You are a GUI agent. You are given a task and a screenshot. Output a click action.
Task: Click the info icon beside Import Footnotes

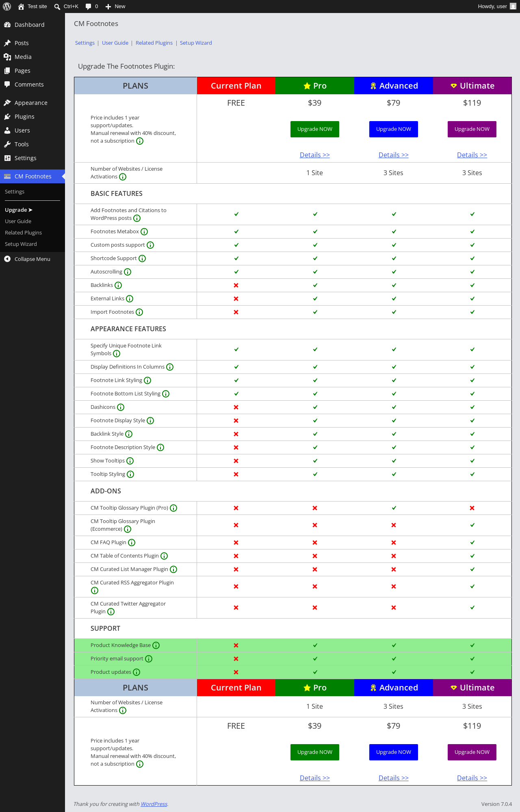139,312
